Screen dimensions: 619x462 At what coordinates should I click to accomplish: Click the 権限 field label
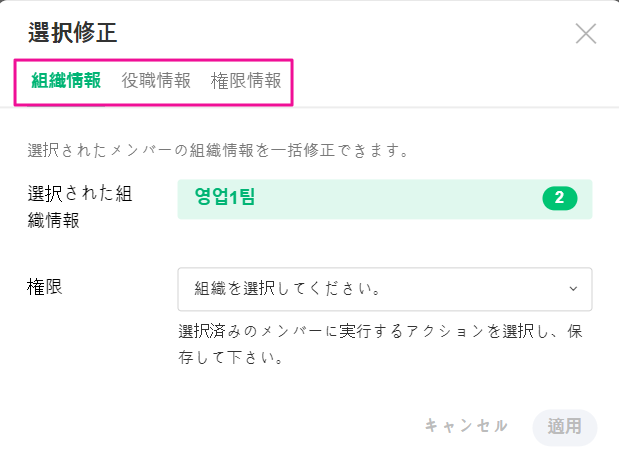[x=44, y=287]
